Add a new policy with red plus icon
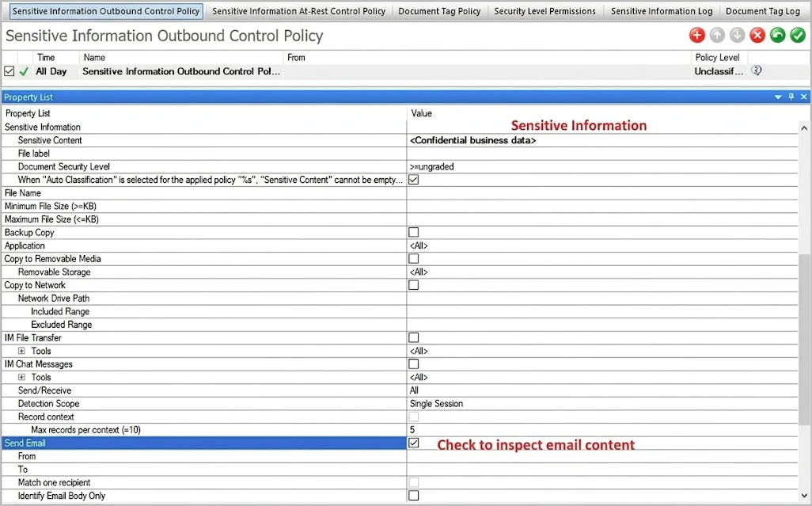This screenshot has height=506, width=812. [x=696, y=35]
